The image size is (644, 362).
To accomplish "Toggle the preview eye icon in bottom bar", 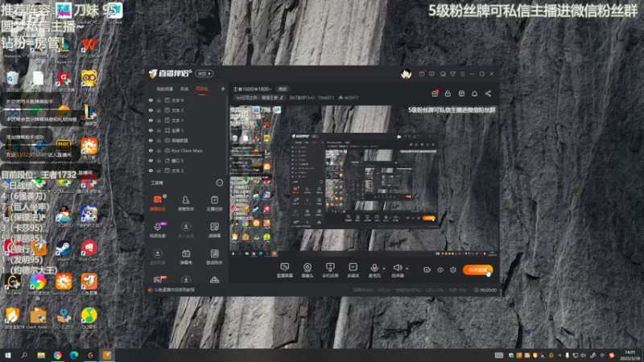I will (x=440, y=269).
